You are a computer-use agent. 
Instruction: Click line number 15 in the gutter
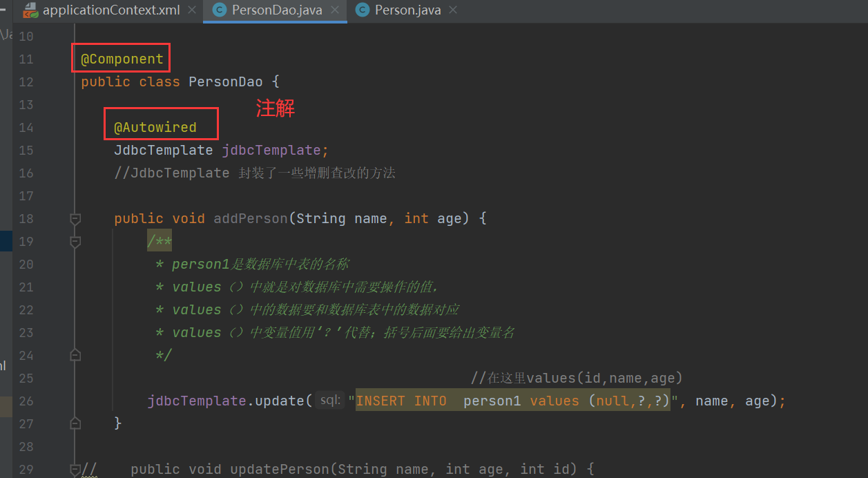(x=26, y=149)
